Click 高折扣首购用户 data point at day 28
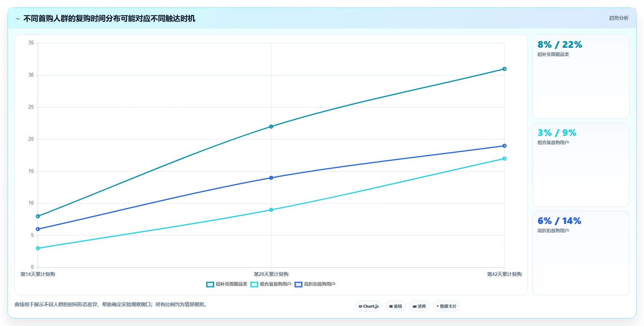Image resolution: width=644 pixels, height=326 pixels. click(271, 178)
